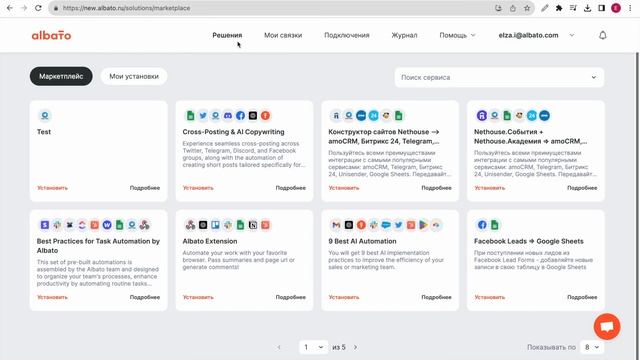This screenshot has height=360, width=640.
Task: Click Google Sheets icon in Cross-Posting card
Action: tap(190, 116)
